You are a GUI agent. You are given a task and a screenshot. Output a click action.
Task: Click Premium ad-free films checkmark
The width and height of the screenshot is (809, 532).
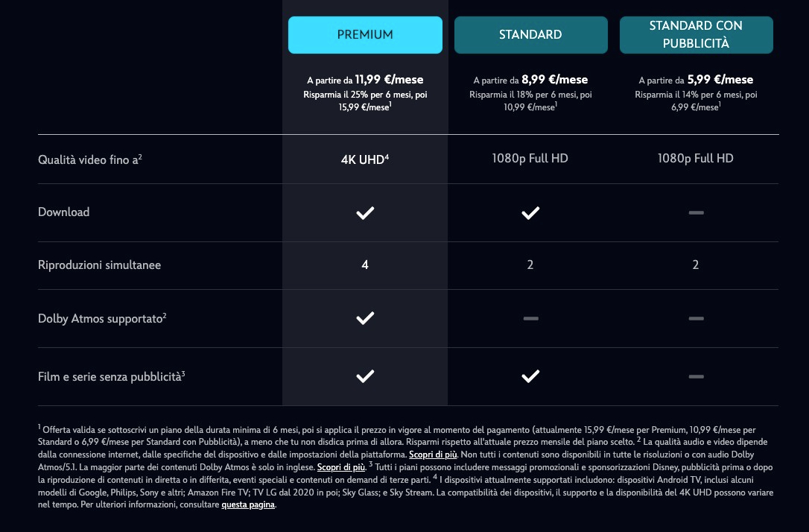(x=365, y=376)
